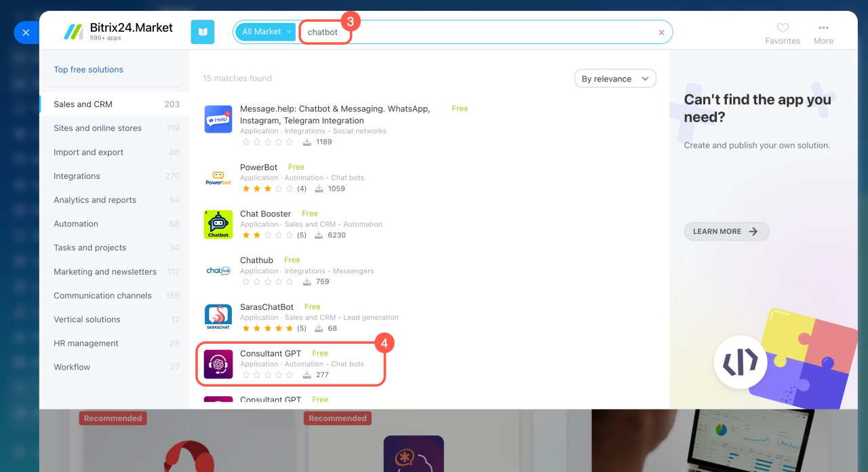The image size is (868, 472).
Task: Select Vertical solutions category
Action: tap(115, 319)
